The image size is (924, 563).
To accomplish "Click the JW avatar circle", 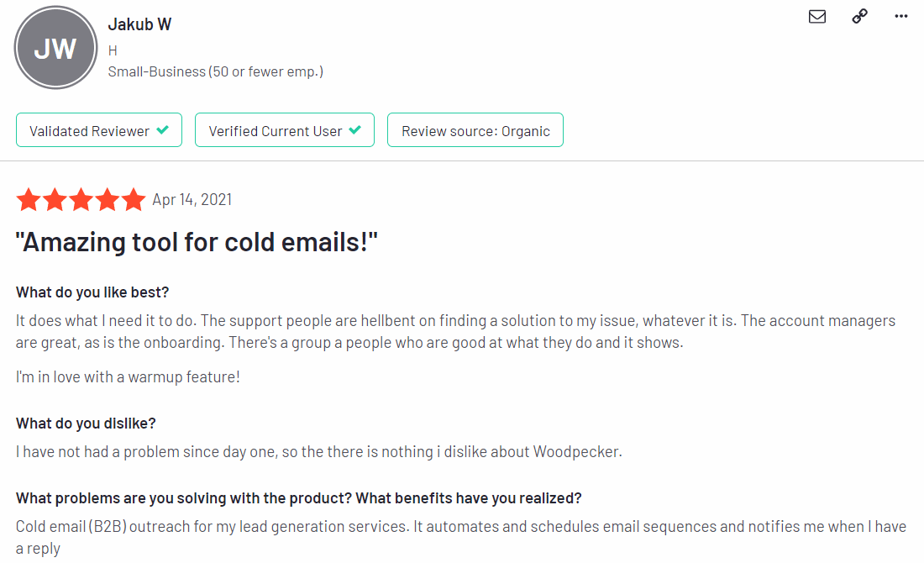I will (56, 48).
